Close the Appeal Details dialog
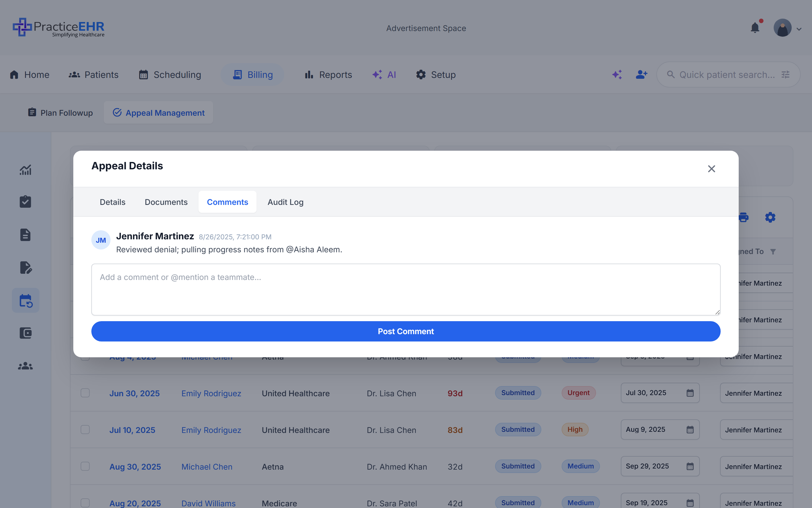 (711, 169)
